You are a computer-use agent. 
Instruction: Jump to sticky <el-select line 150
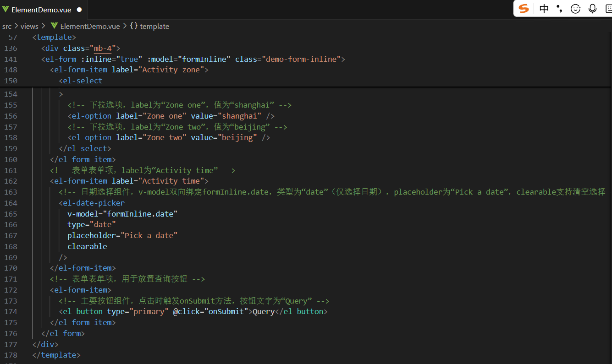(x=81, y=81)
